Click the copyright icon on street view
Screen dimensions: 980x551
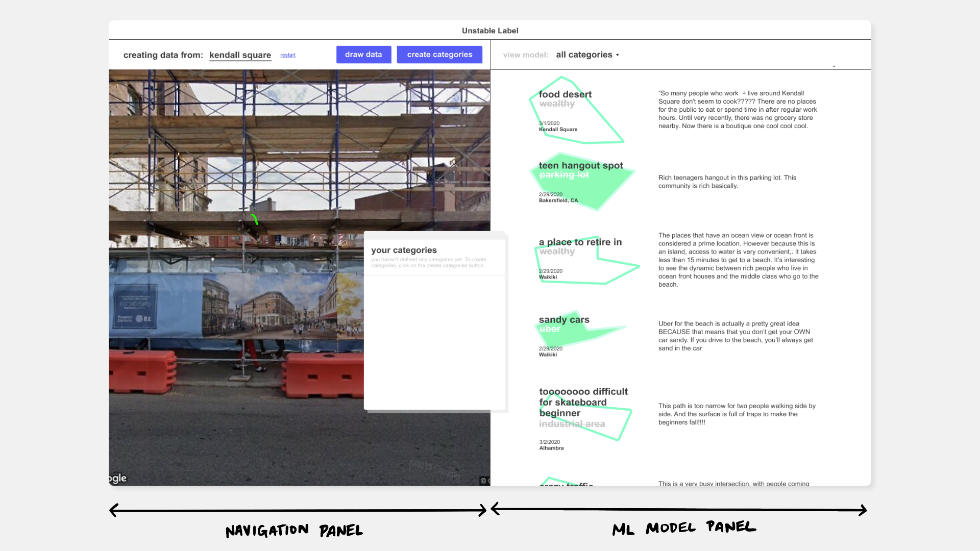(483, 481)
